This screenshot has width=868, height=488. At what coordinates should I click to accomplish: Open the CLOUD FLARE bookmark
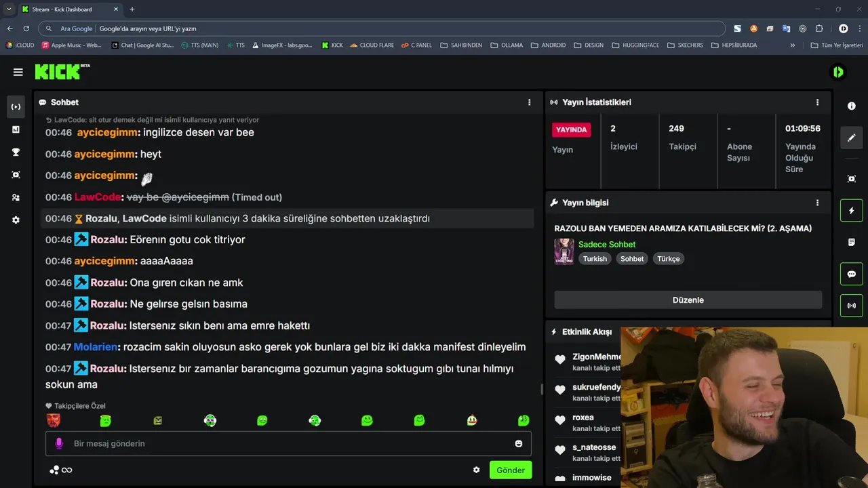372,45
